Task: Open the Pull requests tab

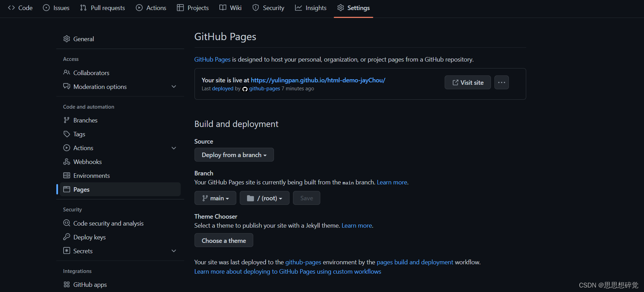Action: pyautogui.click(x=102, y=8)
